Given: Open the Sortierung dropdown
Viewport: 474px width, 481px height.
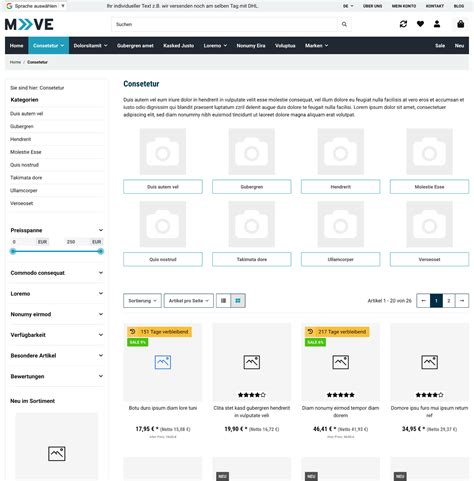Looking at the screenshot, I should (142, 301).
